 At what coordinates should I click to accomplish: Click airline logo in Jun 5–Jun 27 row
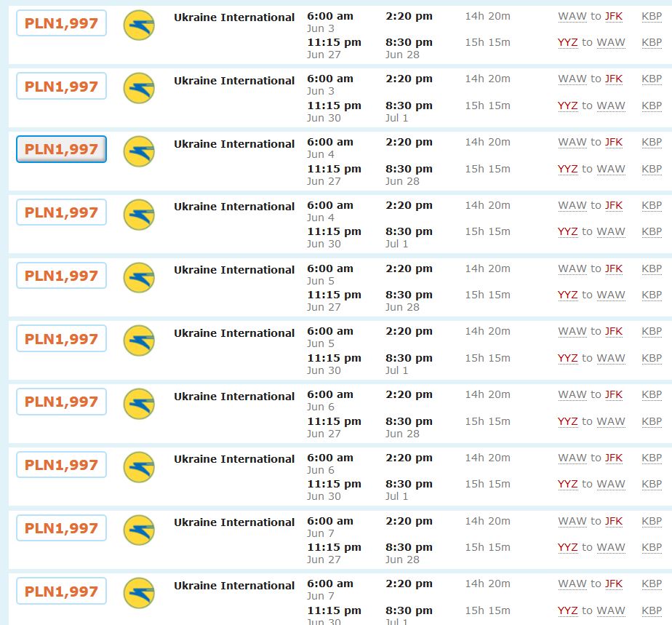pos(139,278)
